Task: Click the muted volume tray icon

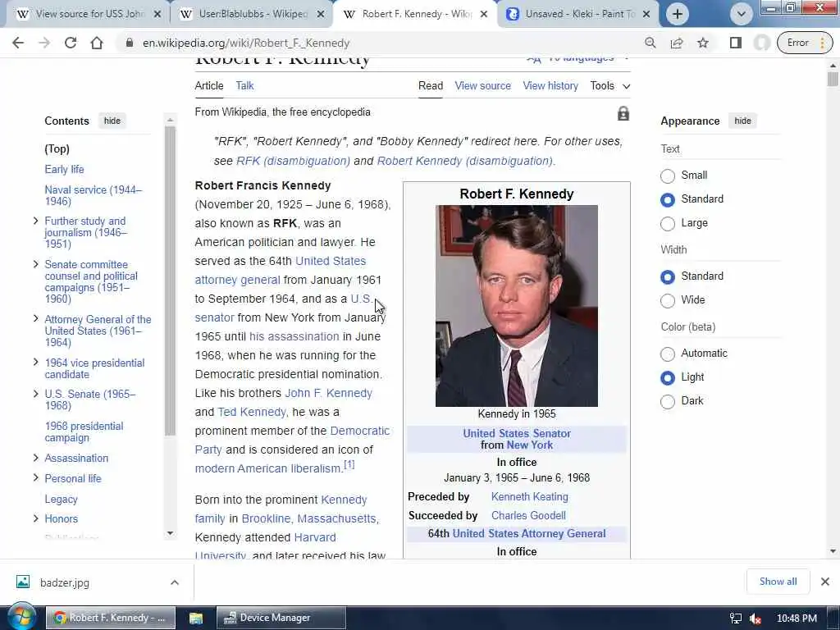Action: [756, 619]
